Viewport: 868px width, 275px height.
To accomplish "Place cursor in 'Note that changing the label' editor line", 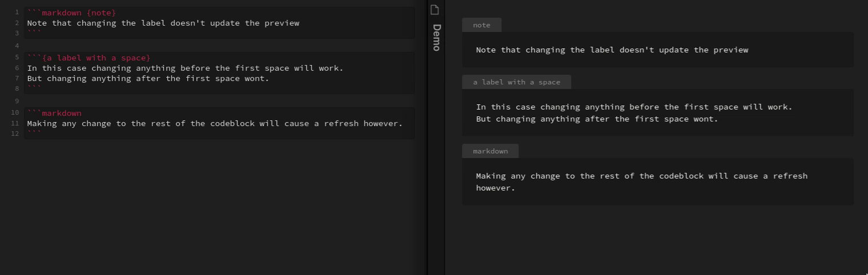I will 163,23.
